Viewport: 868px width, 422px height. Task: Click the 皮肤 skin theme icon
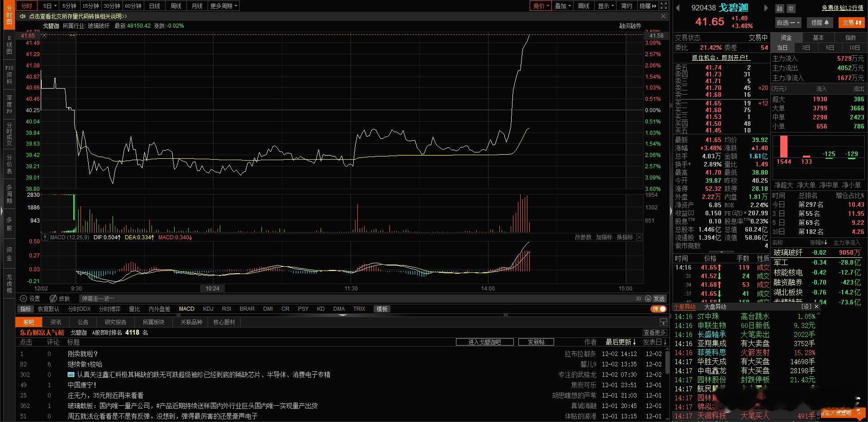[x=53, y=299]
